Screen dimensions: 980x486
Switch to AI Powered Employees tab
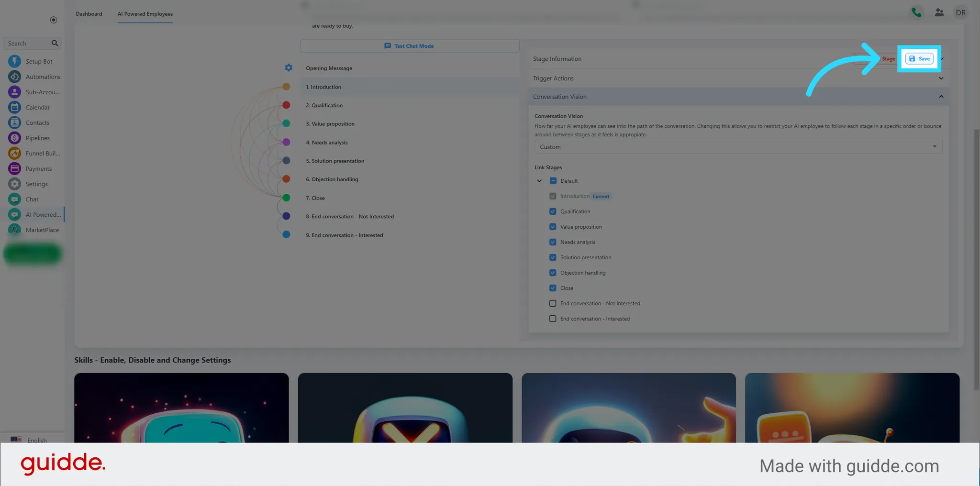tap(145, 14)
